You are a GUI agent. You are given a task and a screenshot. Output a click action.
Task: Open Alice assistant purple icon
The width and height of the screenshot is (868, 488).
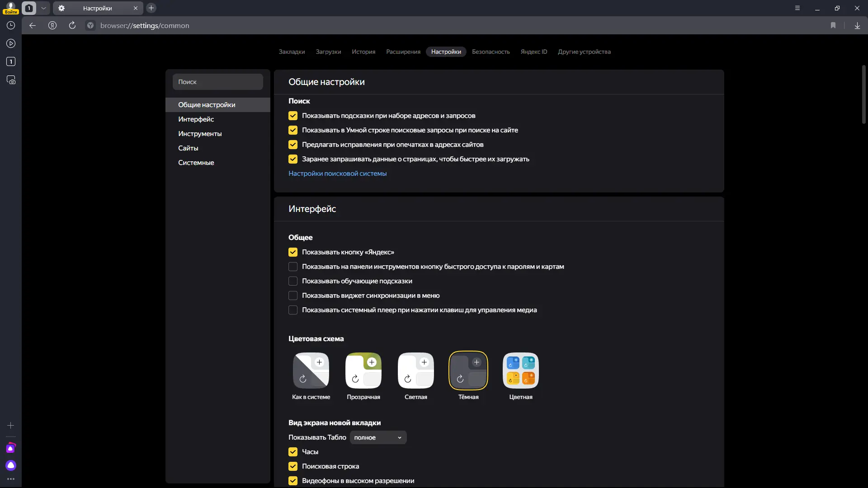(11, 465)
